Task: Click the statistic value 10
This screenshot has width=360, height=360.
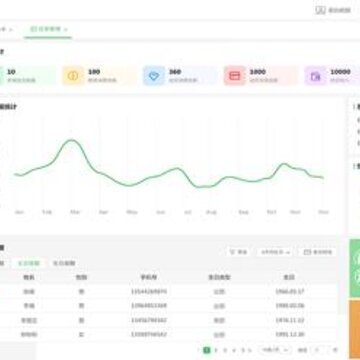Action: (x=11, y=72)
